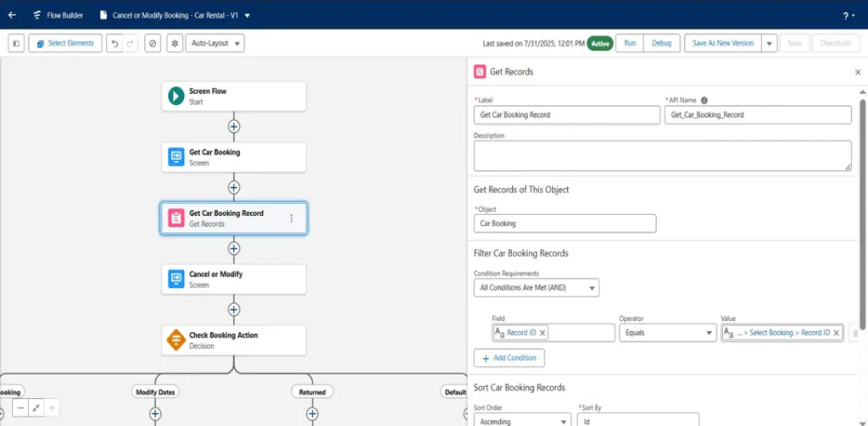Select the Cancel or Modify screen icon
This screenshot has height=426, width=868.
(x=176, y=279)
